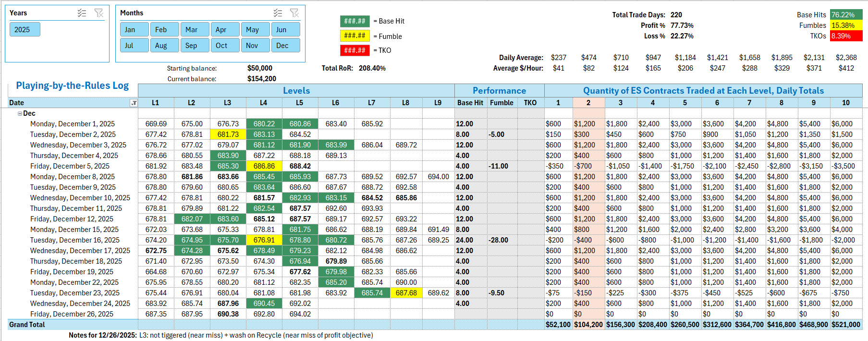Select the Levels header band
868x341 pixels.
(x=296, y=91)
